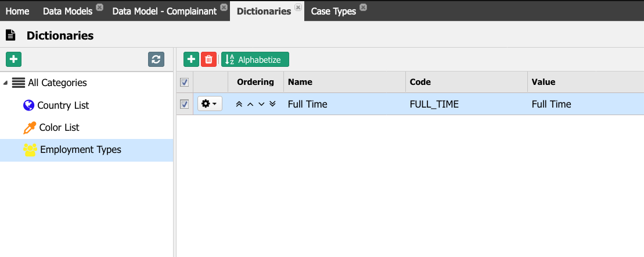644x257 pixels.
Task: Delete selected entries with red trash icon
Action: pyautogui.click(x=208, y=59)
